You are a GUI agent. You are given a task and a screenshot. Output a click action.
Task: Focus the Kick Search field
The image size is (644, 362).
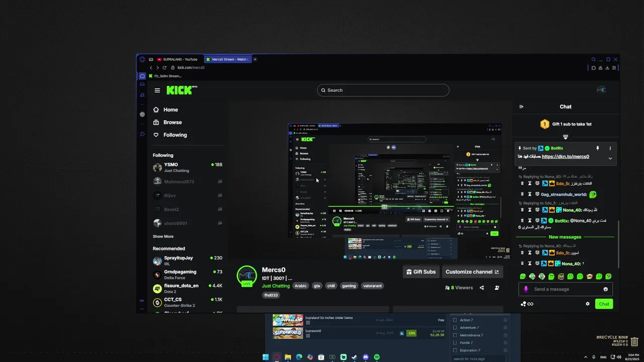383,90
